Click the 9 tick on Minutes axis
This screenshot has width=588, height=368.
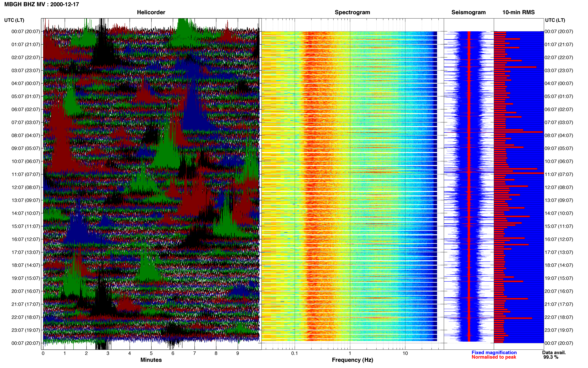(x=238, y=353)
